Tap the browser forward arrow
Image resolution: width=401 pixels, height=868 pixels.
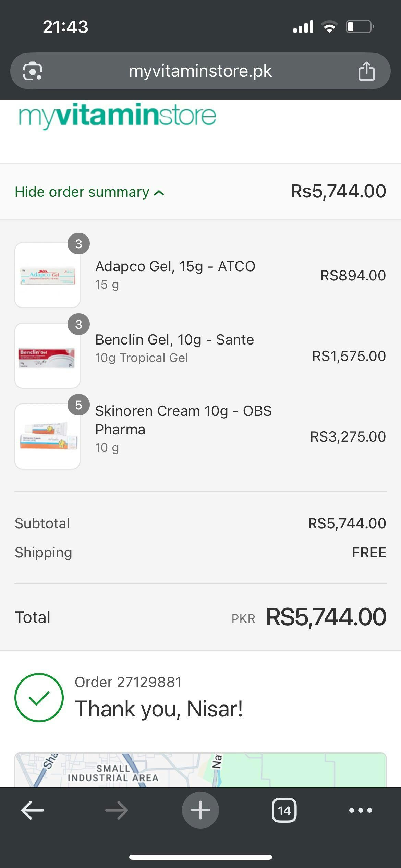click(x=117, y=810)
